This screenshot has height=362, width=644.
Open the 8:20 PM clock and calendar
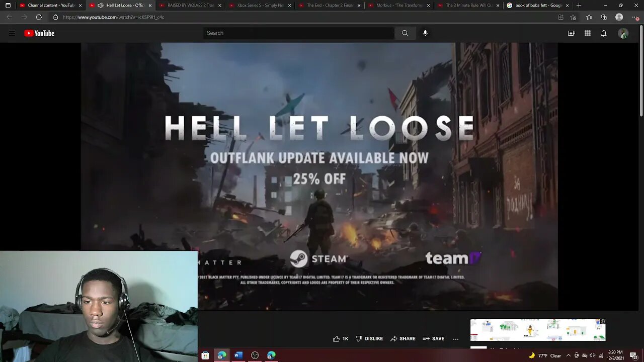click(615, 355)
